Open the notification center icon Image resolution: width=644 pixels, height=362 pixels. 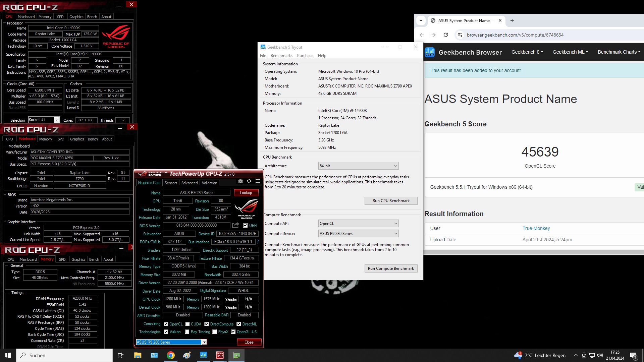click(x=634, y=355)
